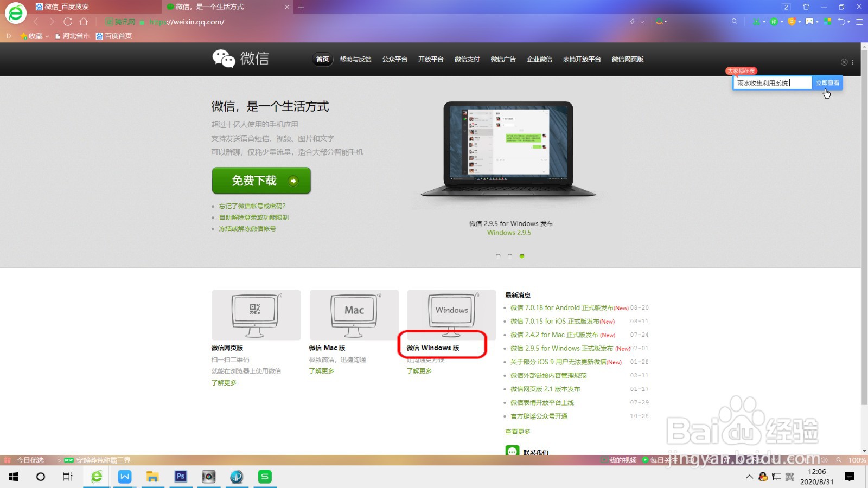Click the shield wallet extension icon
Screen dimensions: 868x488
[792, 22]
